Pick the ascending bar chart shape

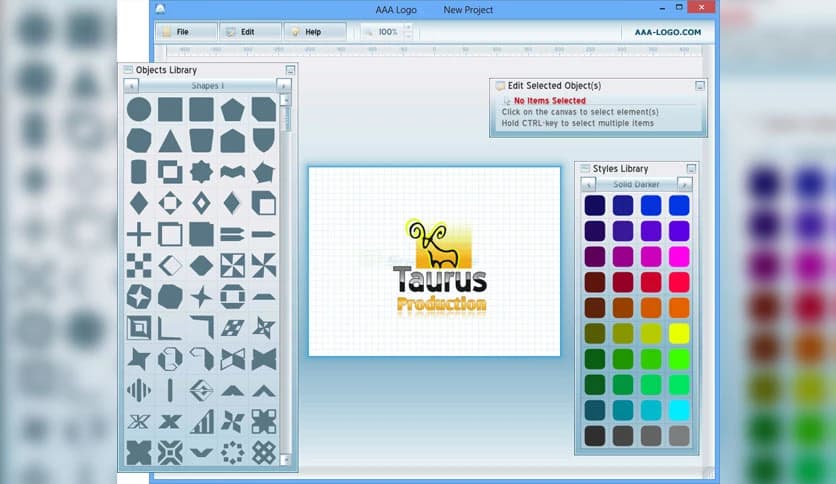(202, 421)
